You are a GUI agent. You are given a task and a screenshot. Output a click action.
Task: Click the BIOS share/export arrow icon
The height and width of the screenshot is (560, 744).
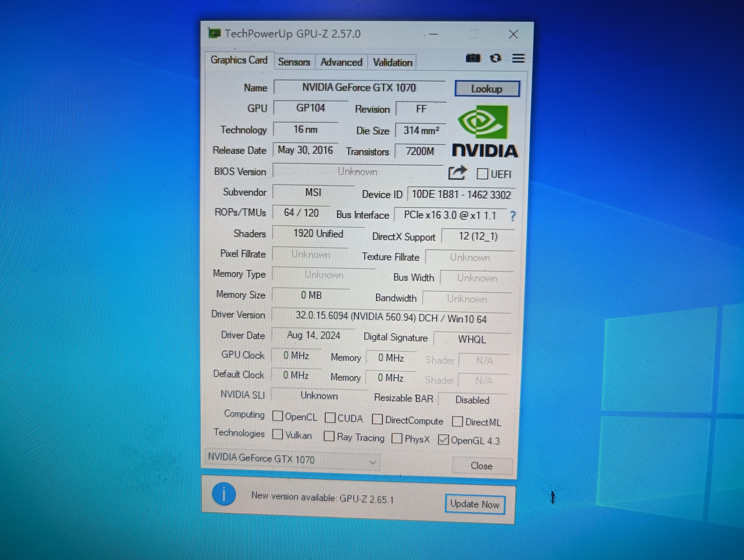457,173
